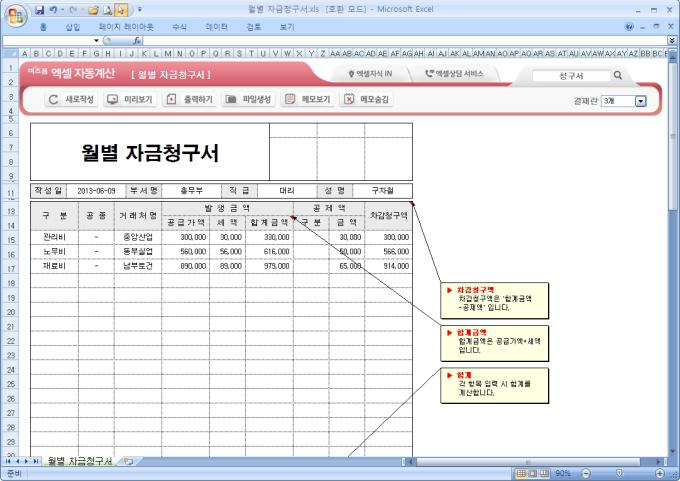Click the Print Preview icon

108,10
